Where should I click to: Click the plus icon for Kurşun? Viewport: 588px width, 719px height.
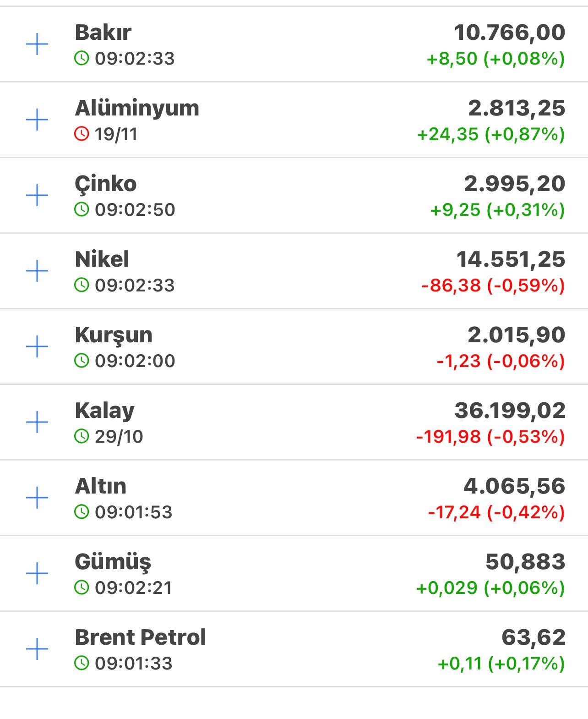tap(37, 347)
